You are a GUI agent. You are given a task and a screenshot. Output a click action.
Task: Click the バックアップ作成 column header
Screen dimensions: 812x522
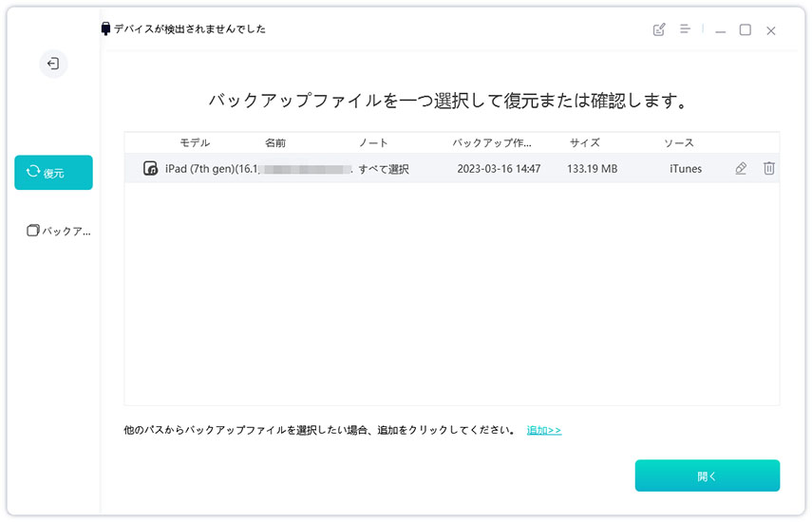point(491,143)
